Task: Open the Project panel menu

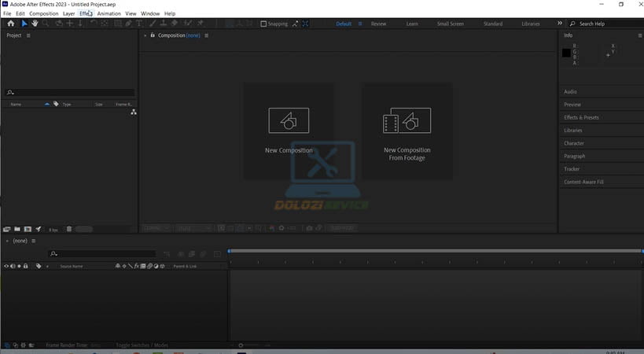Action: point(28,35)
